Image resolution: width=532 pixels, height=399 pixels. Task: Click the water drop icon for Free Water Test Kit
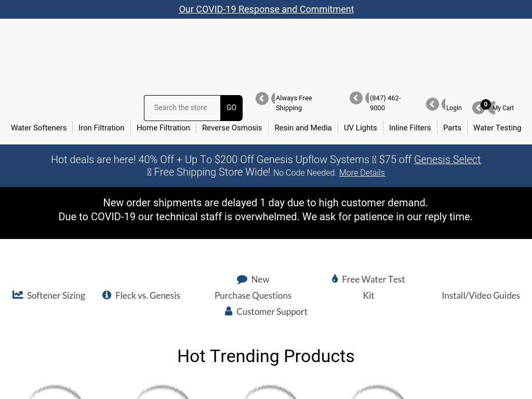[x=335, y=279]
